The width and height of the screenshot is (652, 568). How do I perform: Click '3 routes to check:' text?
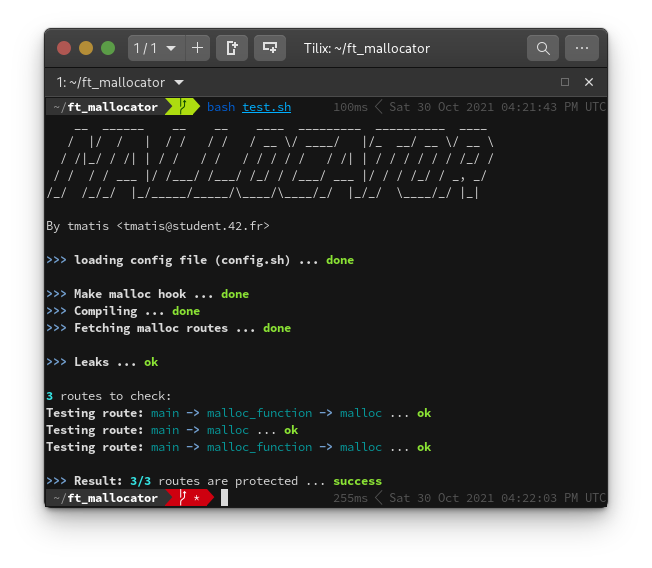tap(109, 396)
